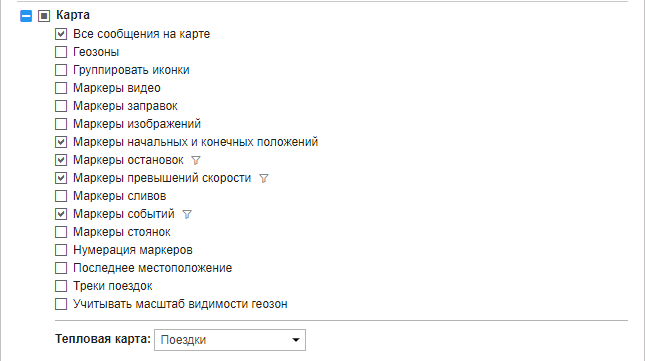The width and height of the screenshot is (645, 361).
Task: Open filter icon beside Маркеры превышений скорости
Action: [264, 178]
